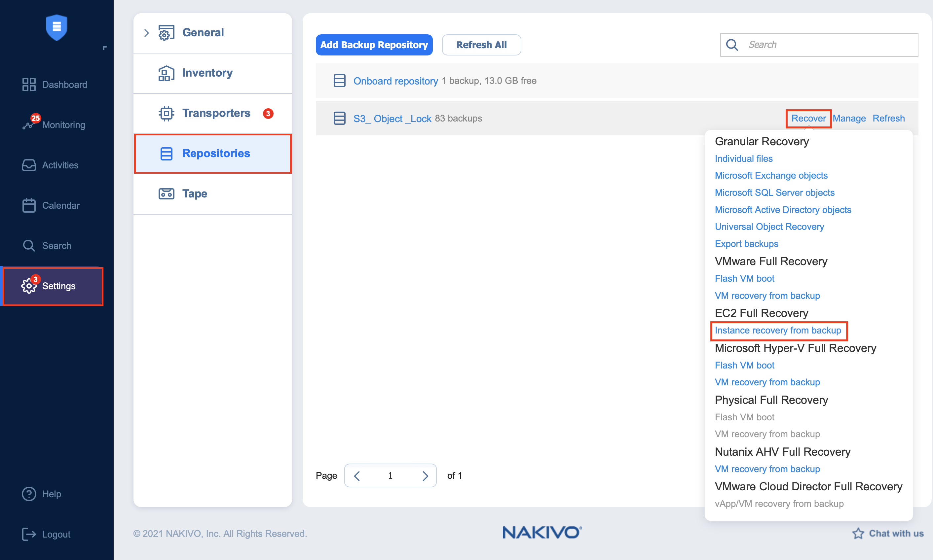Click Add Backup Repository button
This screenshot has width=933, height=560.
[374, 45]
